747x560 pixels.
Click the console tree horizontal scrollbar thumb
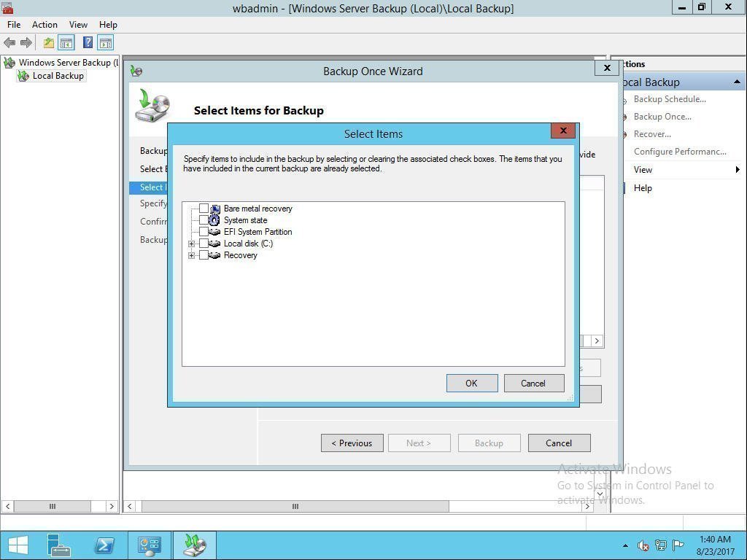pos(53,506)
